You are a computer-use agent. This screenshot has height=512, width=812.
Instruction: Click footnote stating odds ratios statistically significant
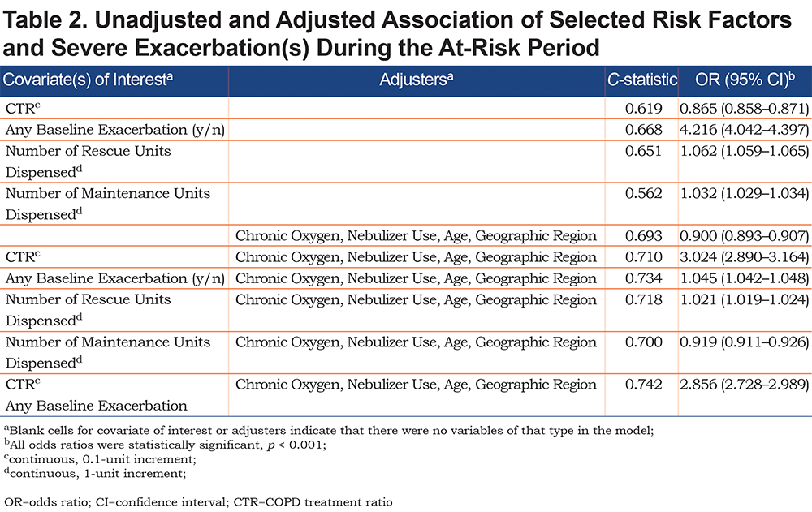click(x=165, y=445)
